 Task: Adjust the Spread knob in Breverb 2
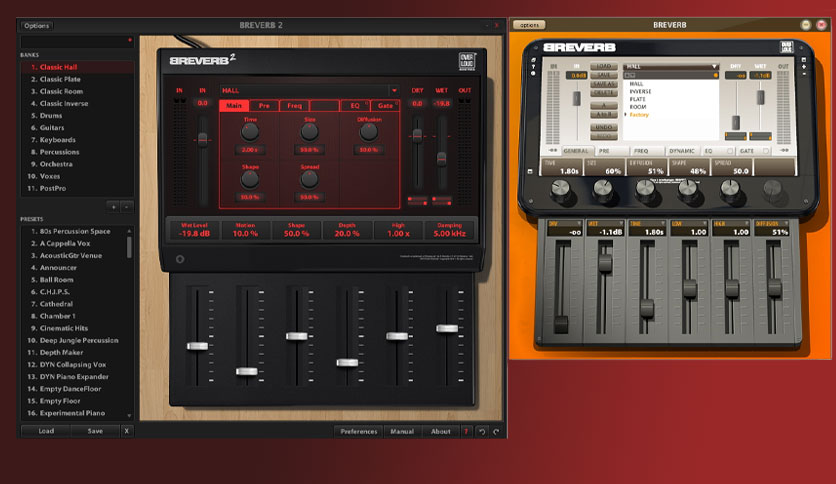[309, 180]
